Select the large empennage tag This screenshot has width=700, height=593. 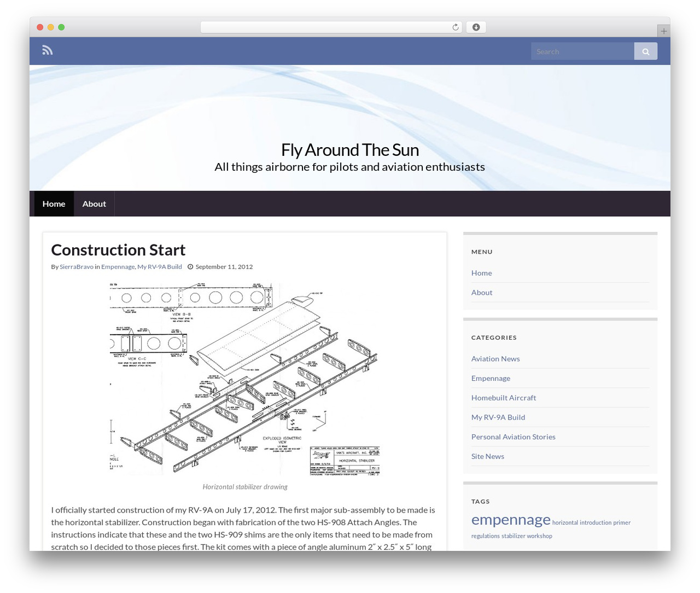pyautogui.click(x=511, y=520)
